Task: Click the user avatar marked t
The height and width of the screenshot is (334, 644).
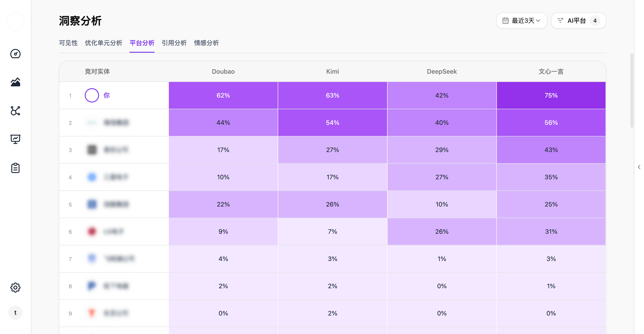Action: pos(15,312)
